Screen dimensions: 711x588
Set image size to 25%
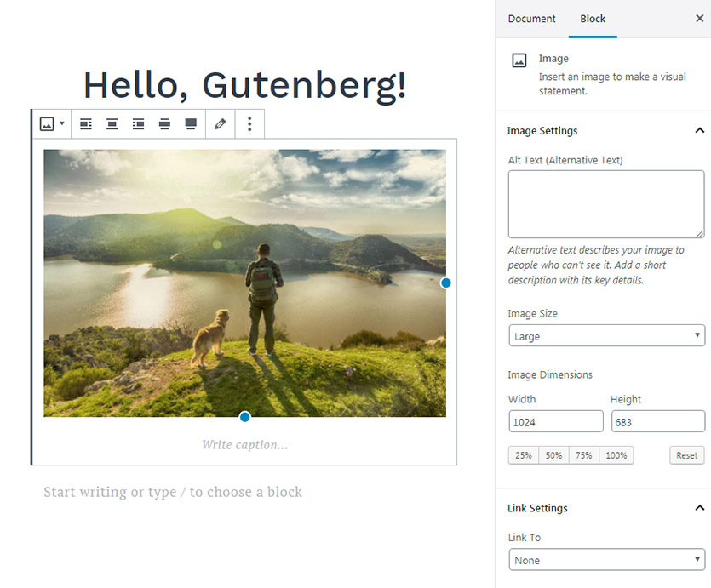[x=524, y=455]
